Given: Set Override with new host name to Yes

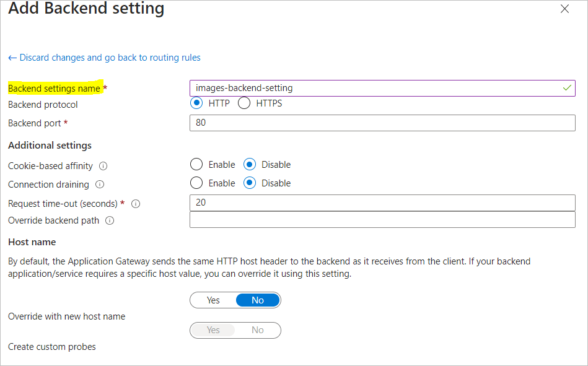Looking at the screenshot, I should (213, 300).
